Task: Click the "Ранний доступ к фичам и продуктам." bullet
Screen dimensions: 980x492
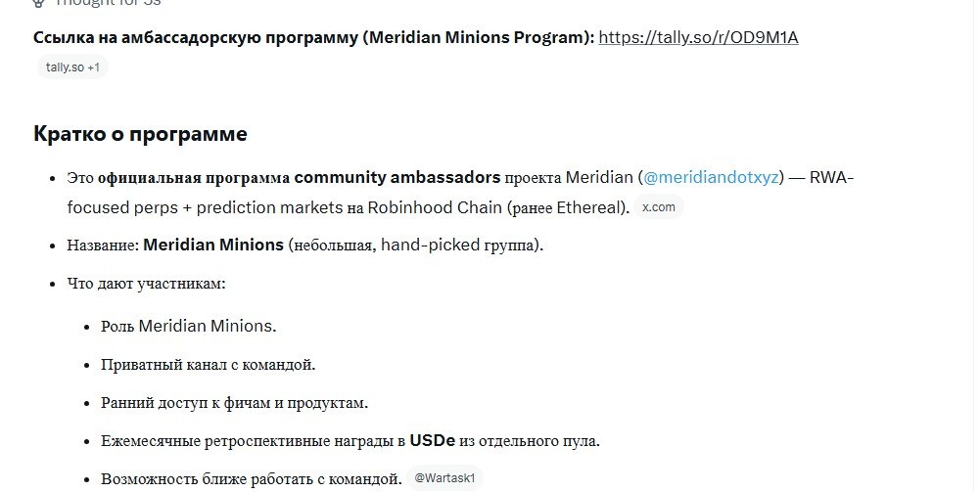Action: (234, 403)
